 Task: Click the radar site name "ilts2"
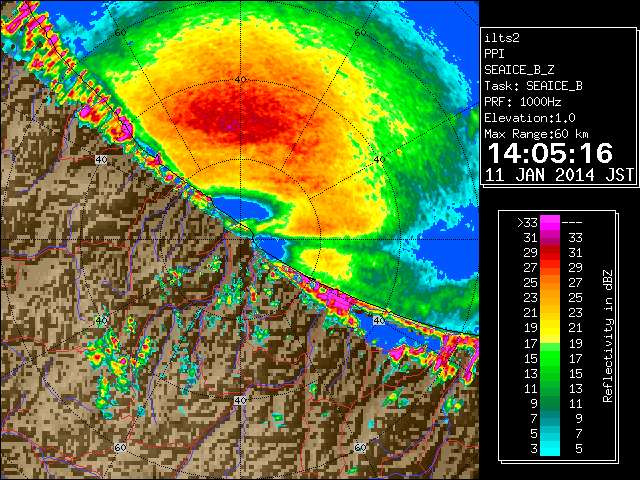point(502,38)
